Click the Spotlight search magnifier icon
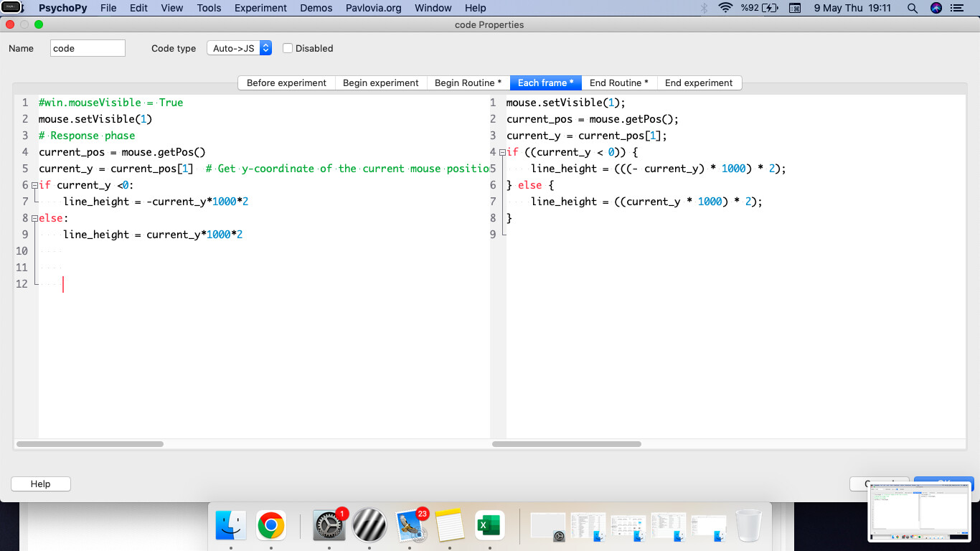Image resolution: width=980 pixels, height=551 pixels. (913, 8)
